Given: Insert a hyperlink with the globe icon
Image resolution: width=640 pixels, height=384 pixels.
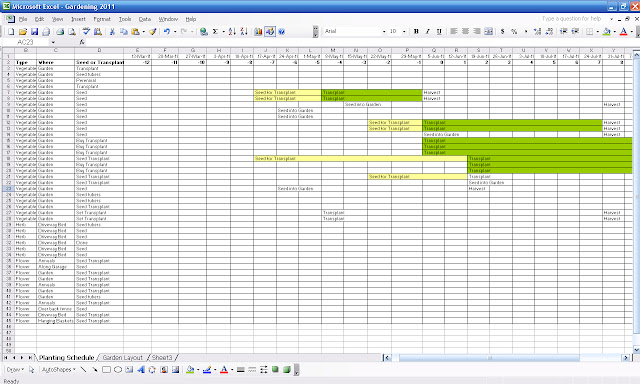Looking at the screenshot, I should tap(203, 31).
